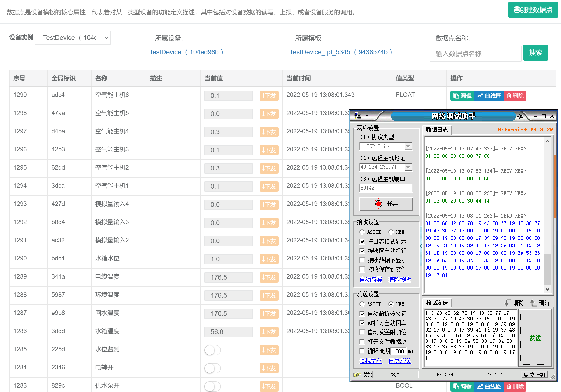
Task: Click the 曲线图 chart button for row 1299
Action: point(489,96)
